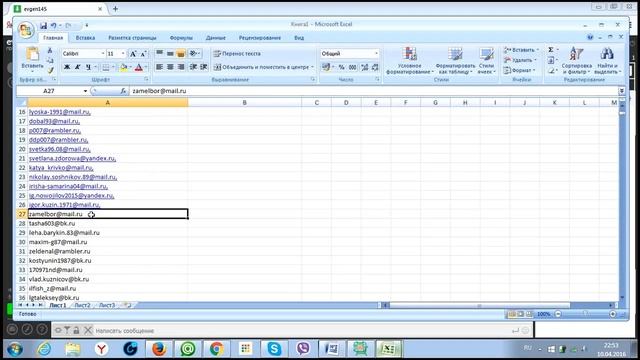Decrease the cell indent
This screenshot has height=360, width=640.
click(193, 67)
